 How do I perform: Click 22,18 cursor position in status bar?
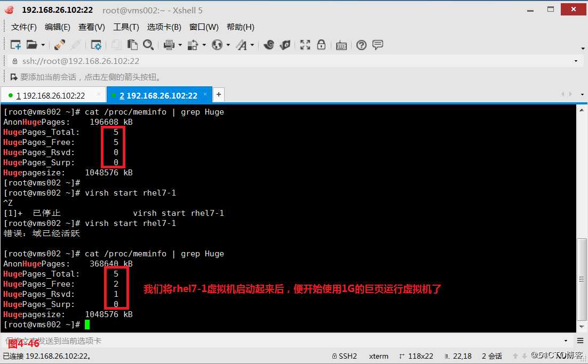pyautogui.click(x=458, y=356)
